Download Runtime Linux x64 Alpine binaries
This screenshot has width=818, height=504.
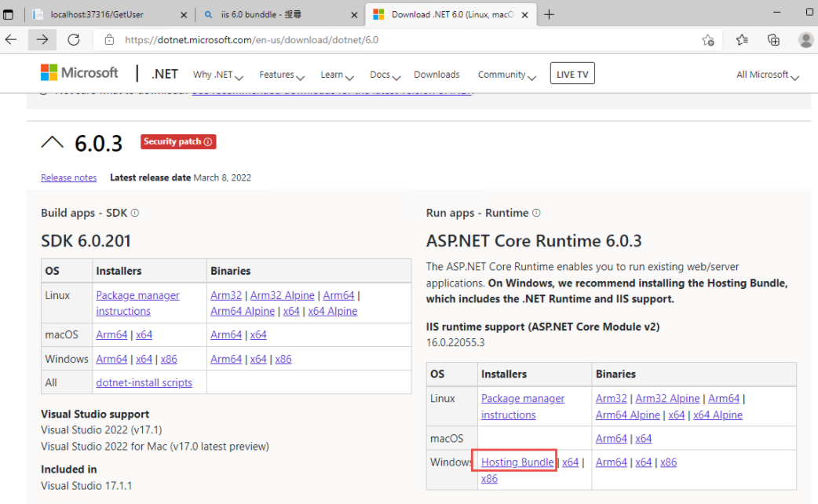(718, 415)
